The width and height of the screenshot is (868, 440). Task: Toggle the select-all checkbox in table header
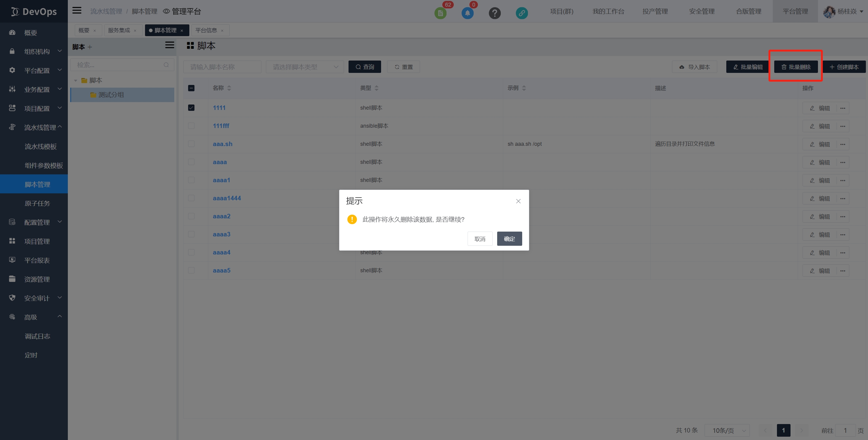click(191, 88)
